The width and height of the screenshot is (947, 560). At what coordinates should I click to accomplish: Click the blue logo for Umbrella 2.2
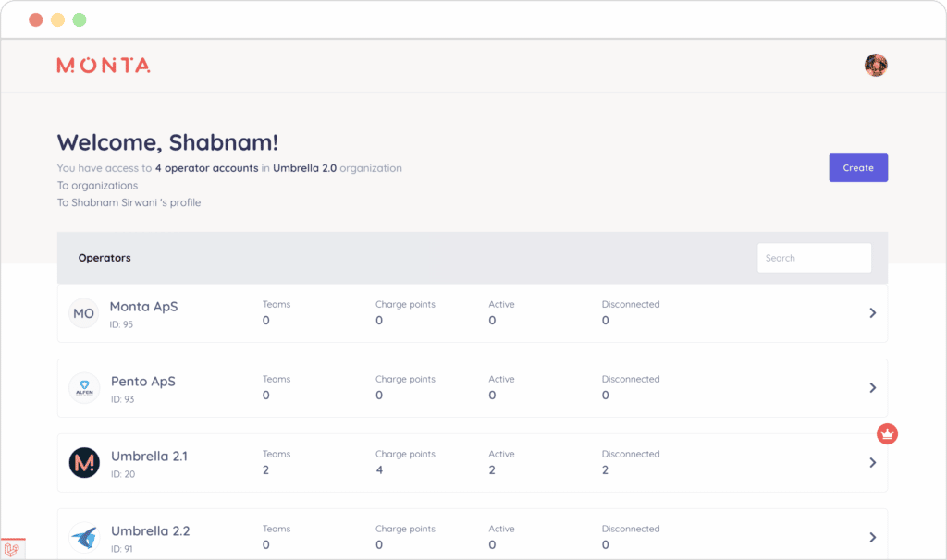click(x=84, y=537)
